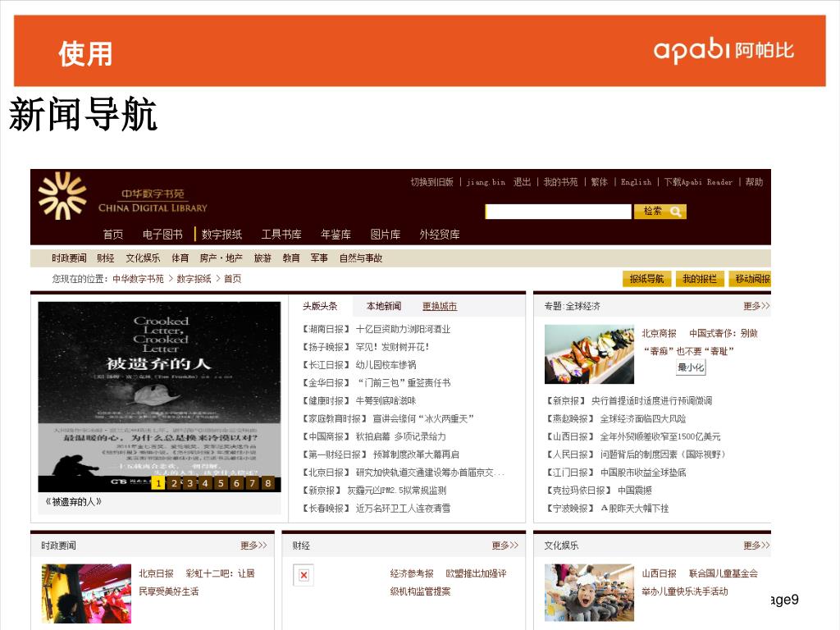Open headline 近万名环卫工人连夜清雪
The image size is (840, 630).
tap(404, 509)
